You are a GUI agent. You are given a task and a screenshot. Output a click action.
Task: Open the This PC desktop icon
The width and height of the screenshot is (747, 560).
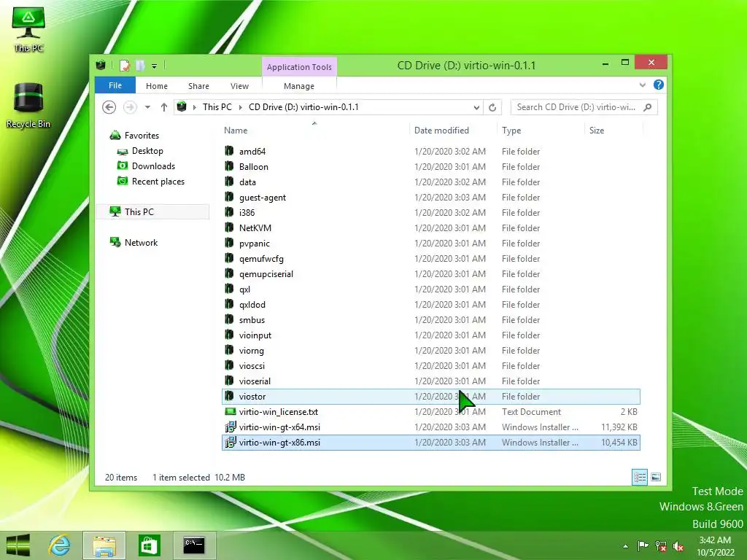pos(28,29)
